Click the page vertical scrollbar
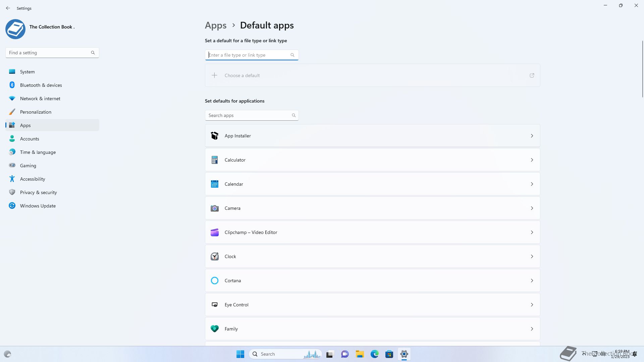Screen dimensions: 644x362 (642, 69)
